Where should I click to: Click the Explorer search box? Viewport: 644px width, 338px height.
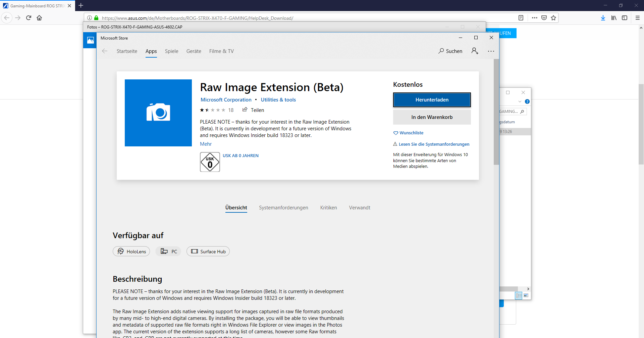pyautogui.click(x=513, y=112)
